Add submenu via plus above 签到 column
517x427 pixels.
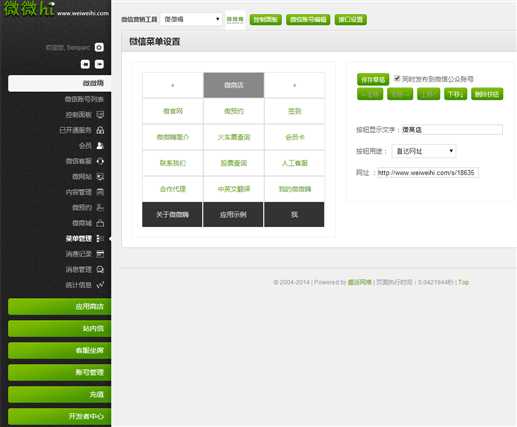[x=294, y=85]
